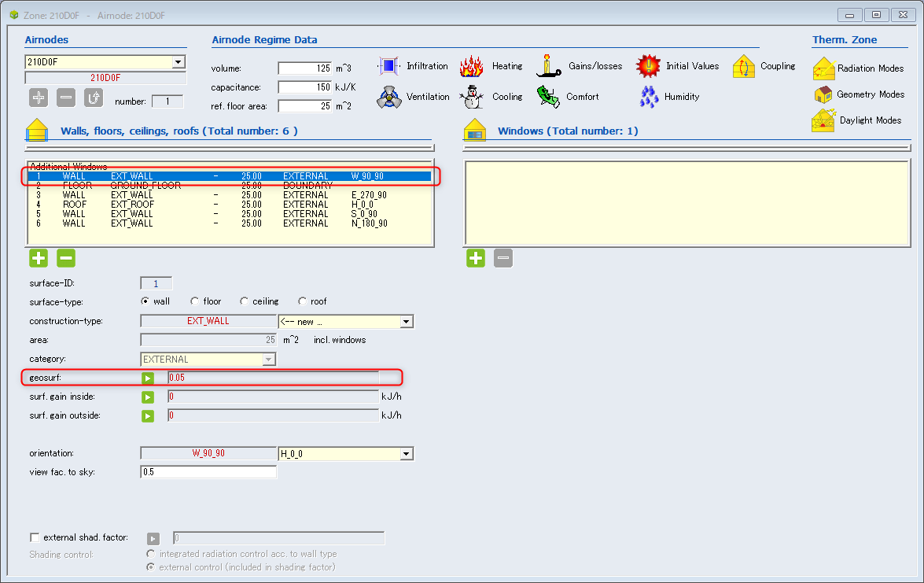Click the Geometry Modes label
The height and width of the screenshot is (583, 924).
click(871, 94)
